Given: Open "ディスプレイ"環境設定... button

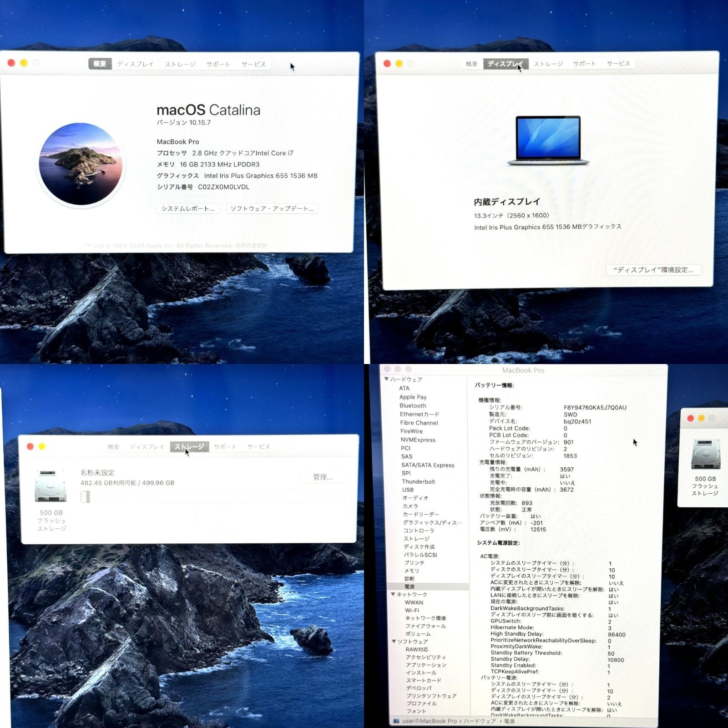Looking at the screenshot, I should pos(653,270).
